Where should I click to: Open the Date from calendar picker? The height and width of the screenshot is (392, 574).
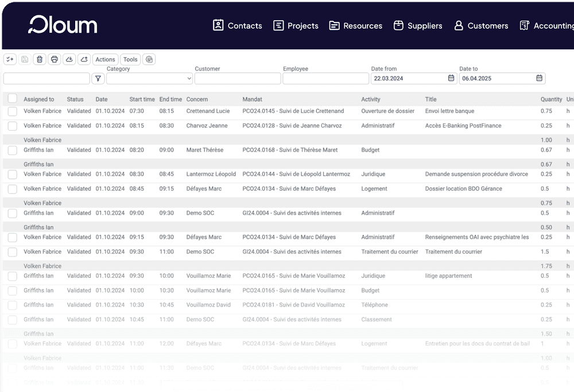point(451,79)
